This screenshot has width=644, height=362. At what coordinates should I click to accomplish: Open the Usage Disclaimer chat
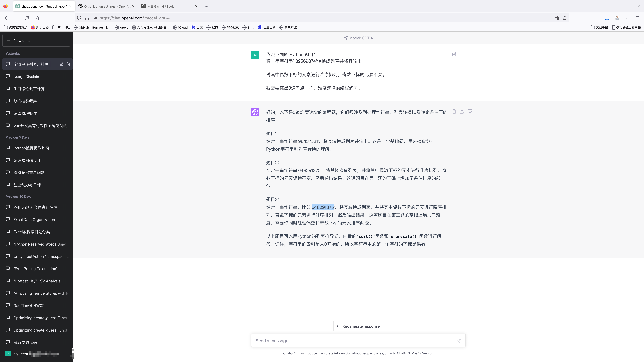point(36,76)
